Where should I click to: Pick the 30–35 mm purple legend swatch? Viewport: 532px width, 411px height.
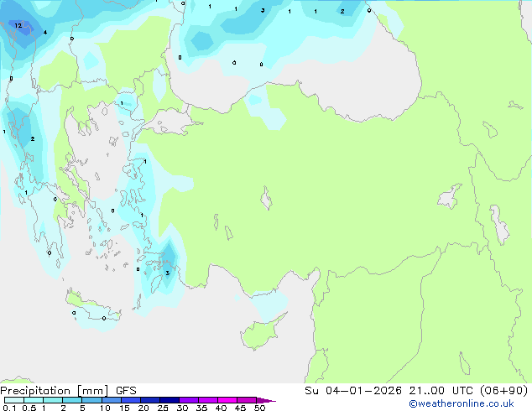[189, 400]
